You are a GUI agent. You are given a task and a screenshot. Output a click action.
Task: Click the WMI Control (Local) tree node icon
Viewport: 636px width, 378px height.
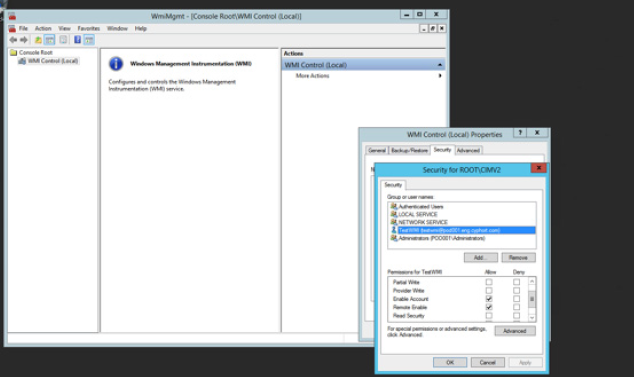tap(22, 61)
